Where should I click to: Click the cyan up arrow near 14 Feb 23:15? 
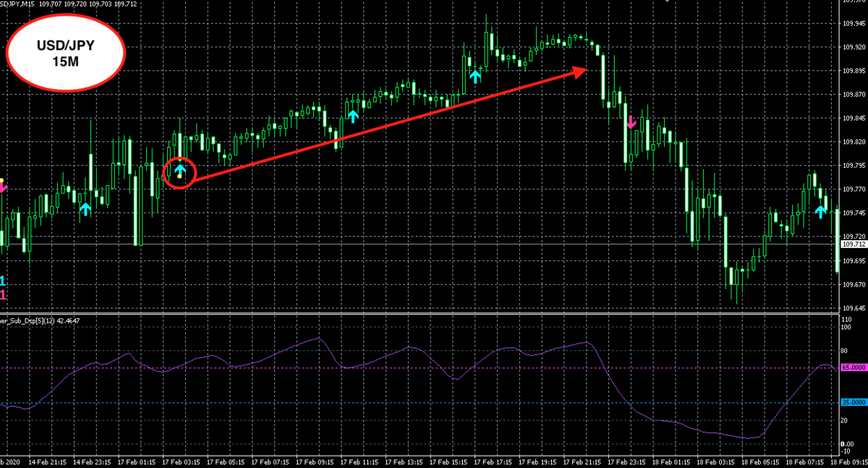click(85, 209)
